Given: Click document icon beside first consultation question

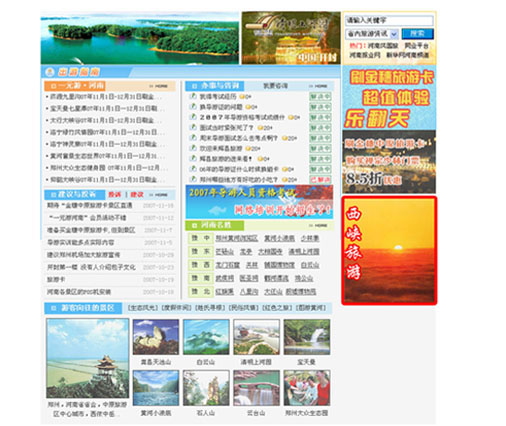Looking at the screenshot, I should coord(193,96).
